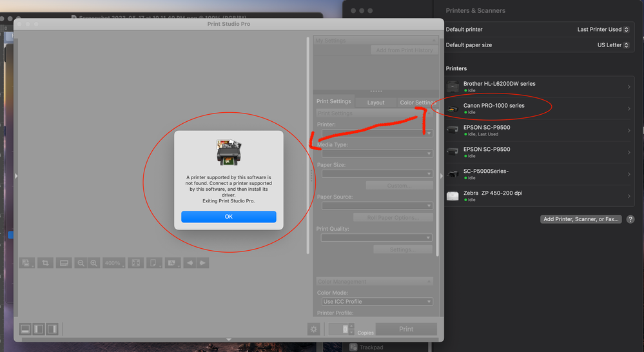Select Trackpad in System Settings sidebar
The height and width of the screenshot is (352, 644).
click(366, 347)
